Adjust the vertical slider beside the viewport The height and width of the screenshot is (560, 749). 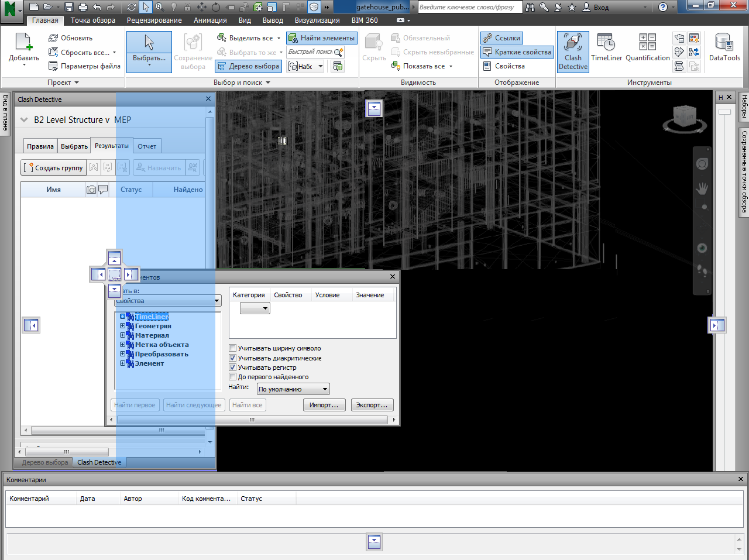(724, 112)
